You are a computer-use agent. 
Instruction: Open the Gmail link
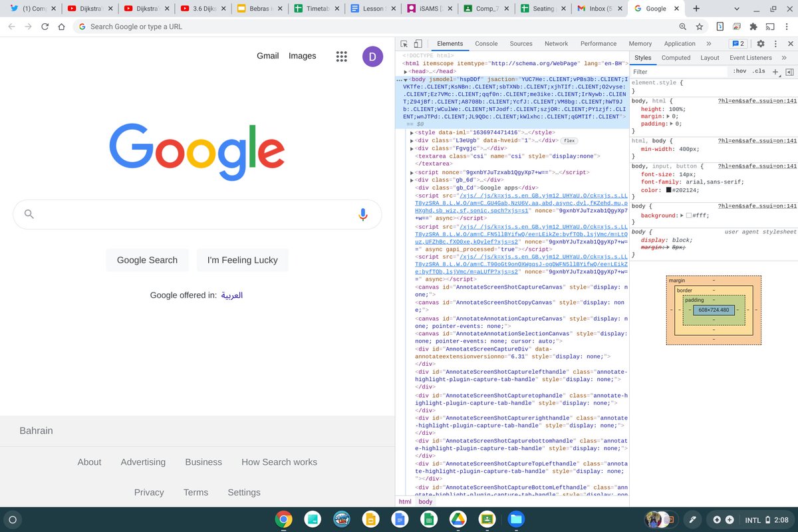pos(268,56)
